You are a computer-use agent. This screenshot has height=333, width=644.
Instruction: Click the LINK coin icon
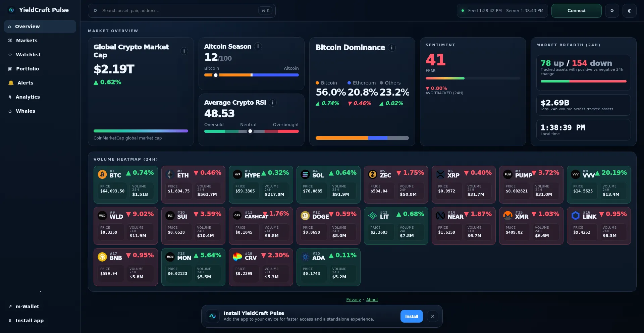tap(575, 215)
